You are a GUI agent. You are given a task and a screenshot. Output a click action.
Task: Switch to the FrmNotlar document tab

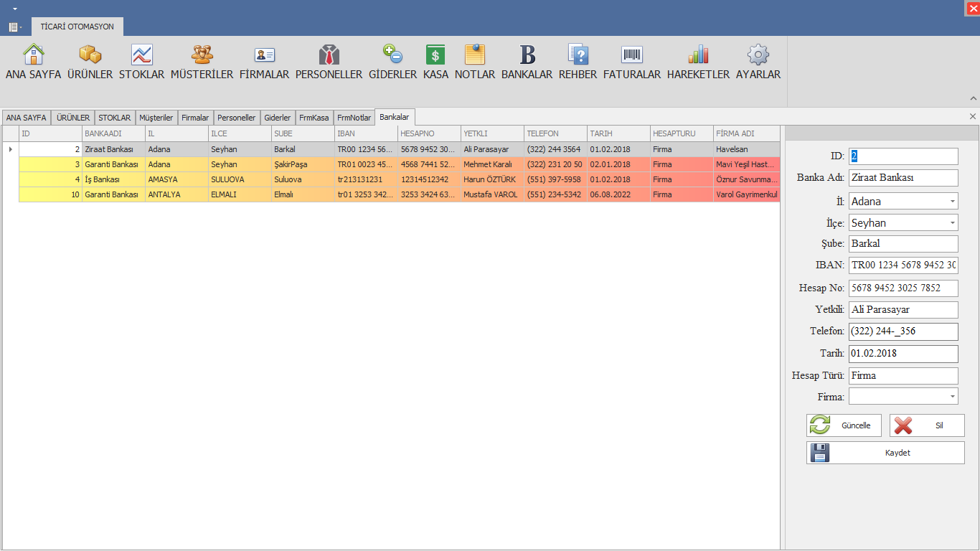point(354,118)
